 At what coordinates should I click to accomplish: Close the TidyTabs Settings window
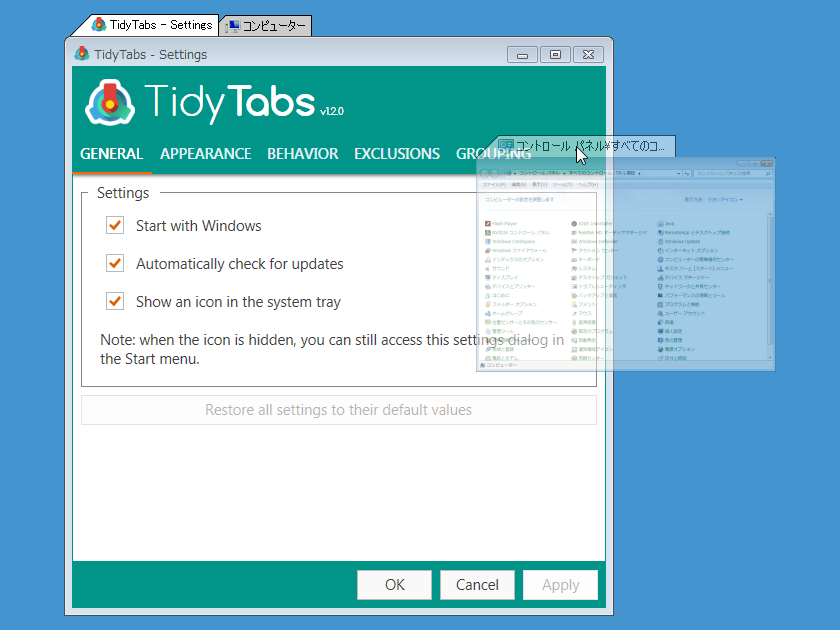tap(588, 55)
